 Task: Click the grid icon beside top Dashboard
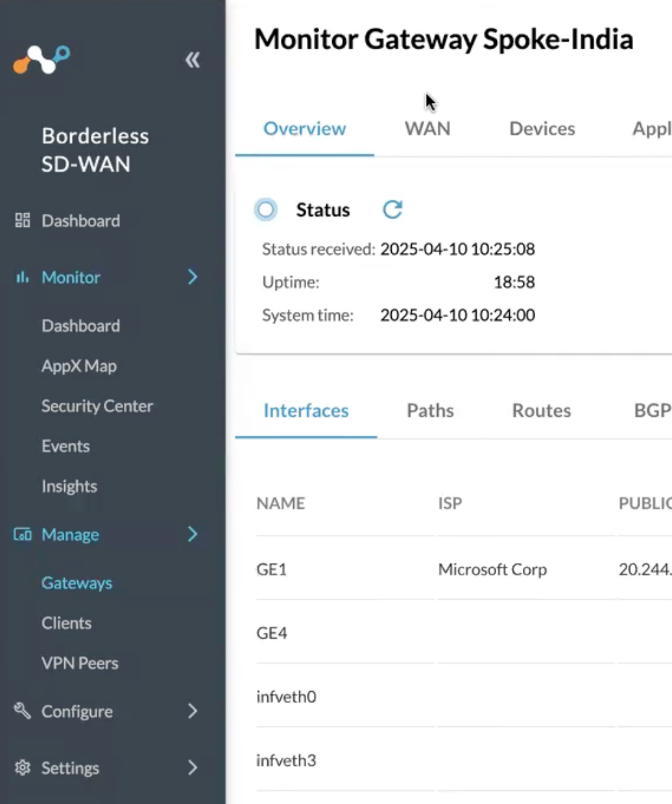coord(23,220)
